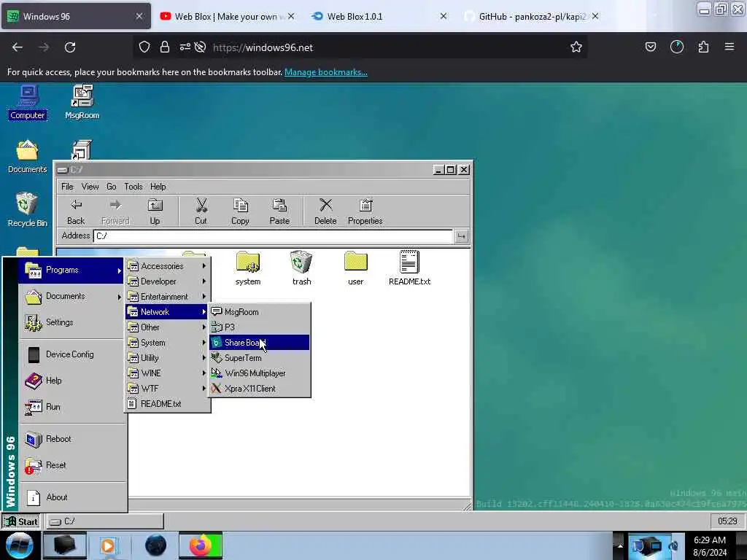Click the Cut scissors toolbar button

(x=201, y=212)
